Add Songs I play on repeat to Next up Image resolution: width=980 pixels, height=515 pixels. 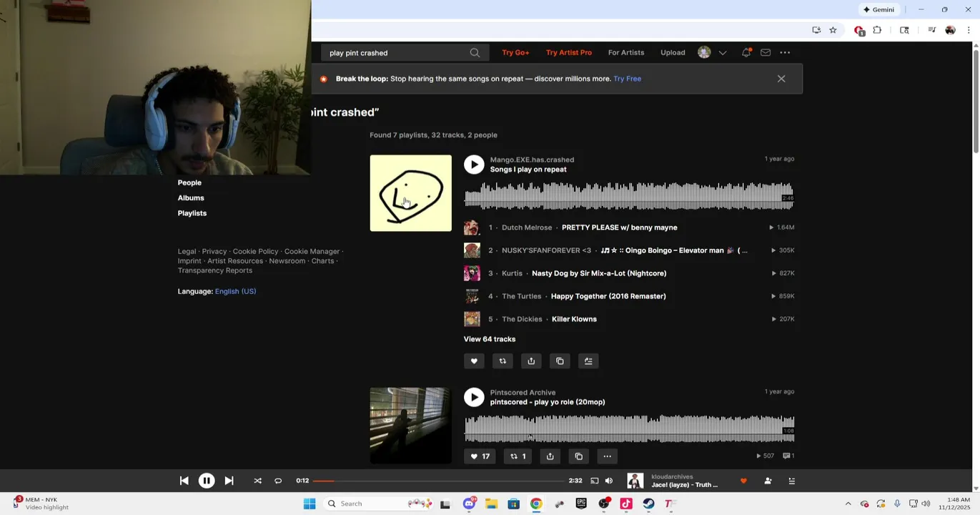click(588, 361)
